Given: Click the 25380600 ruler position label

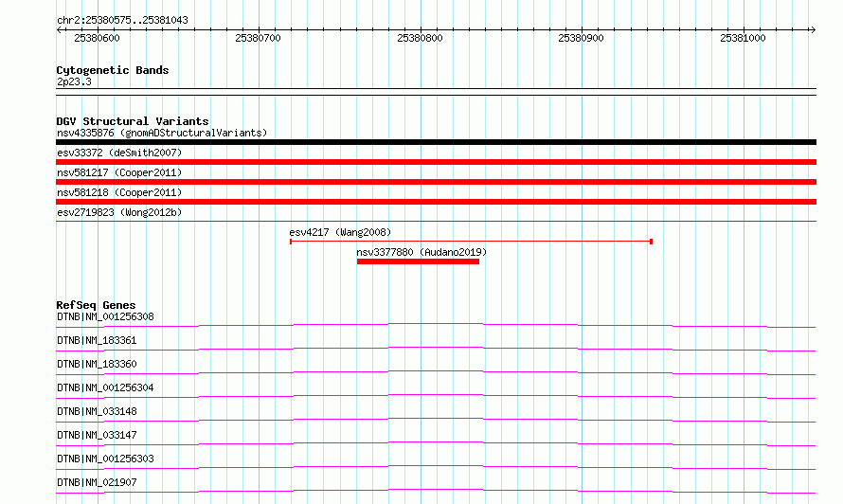Looking at the screenshot, I should (97, 38).
